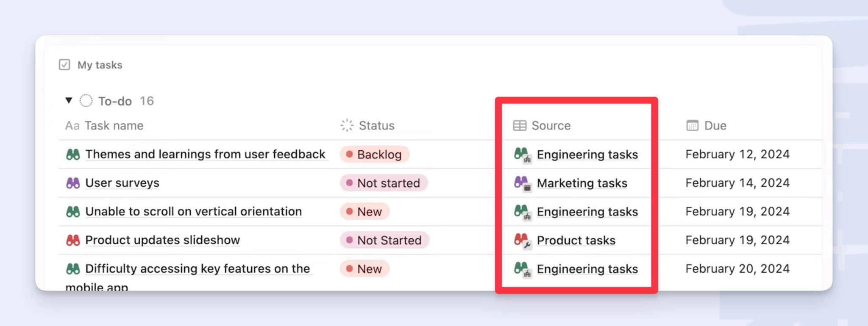The width and height of the screenshot is (868, 326).
Task: Click the Due column calendar icon
Action: (692, 125)
